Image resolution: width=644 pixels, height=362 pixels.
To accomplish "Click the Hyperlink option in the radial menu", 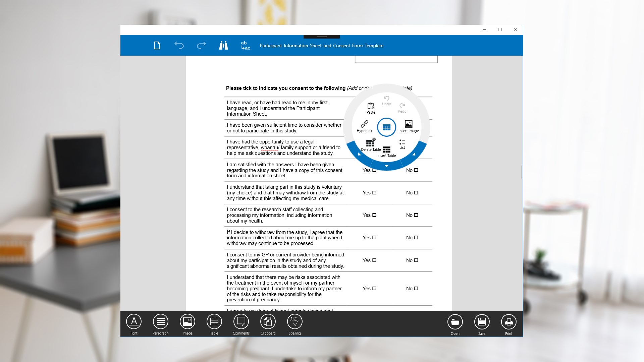I will (x=365, y=126).
